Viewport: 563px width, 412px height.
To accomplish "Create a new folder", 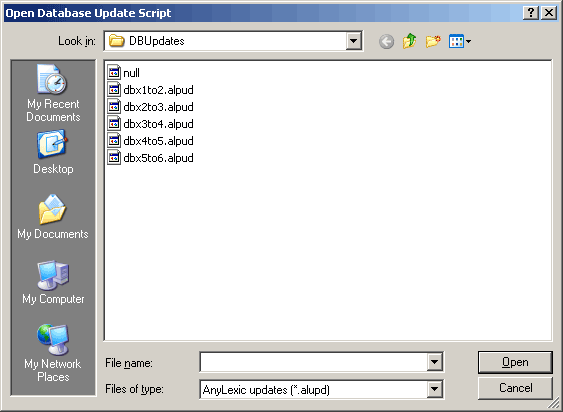I will click(433, 41).
